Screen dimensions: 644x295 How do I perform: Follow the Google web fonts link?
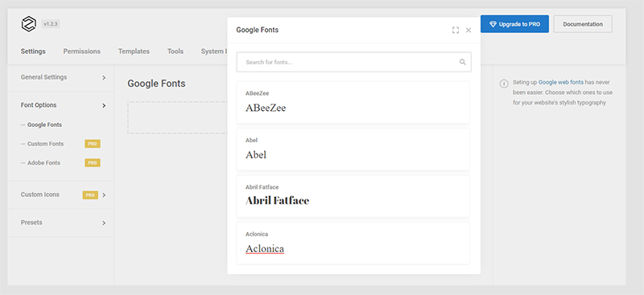[x=560, y=82]
